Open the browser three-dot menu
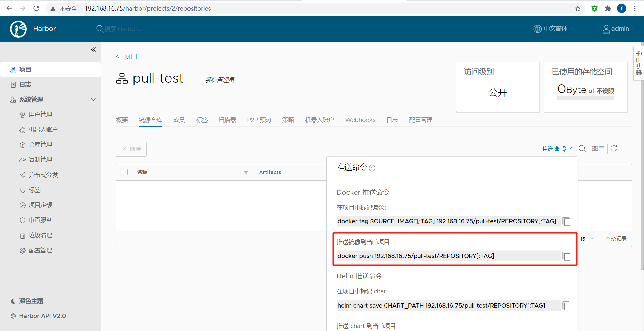Viewport: 644px width, 331px height. click(635, 9)
